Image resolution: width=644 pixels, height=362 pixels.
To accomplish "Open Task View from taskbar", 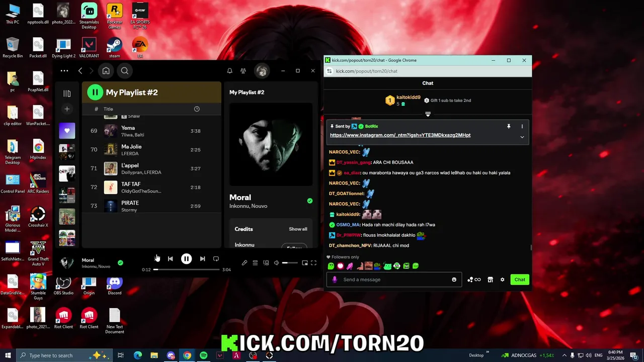I will [121, 355].
